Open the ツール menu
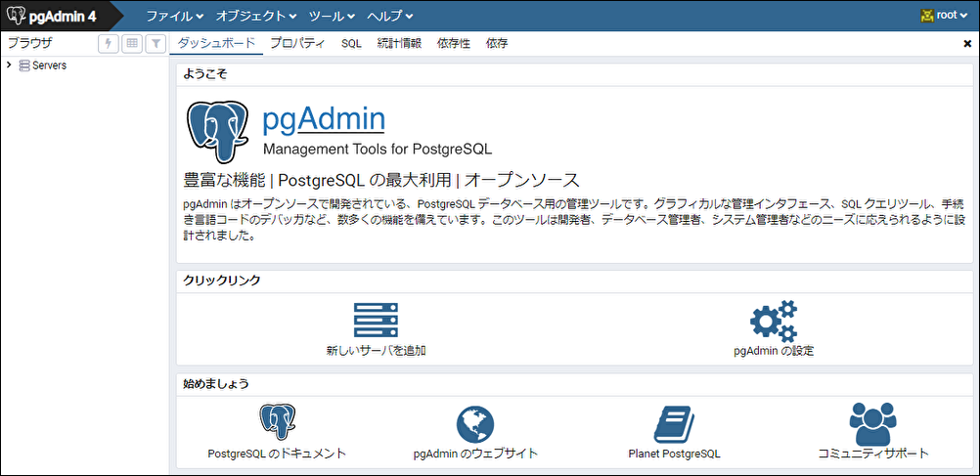 (x=332, y=16)
